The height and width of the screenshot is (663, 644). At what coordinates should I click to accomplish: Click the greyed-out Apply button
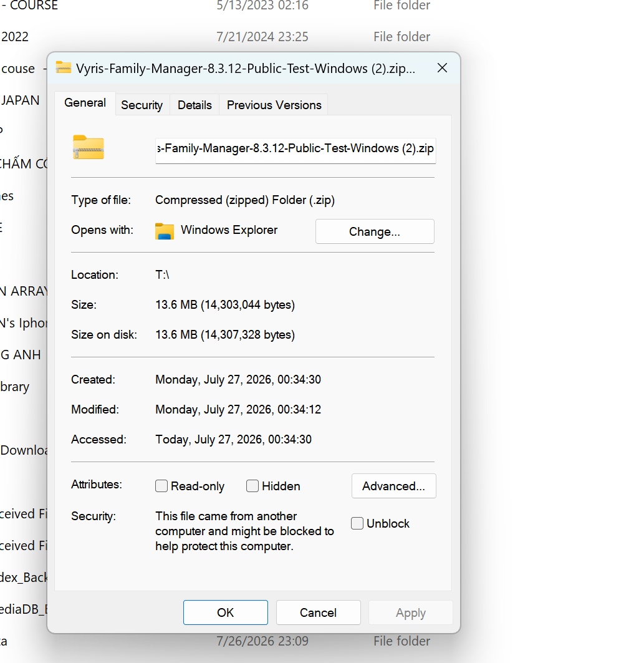pos(411,612)
